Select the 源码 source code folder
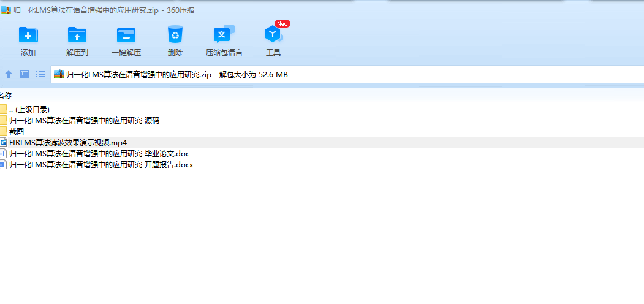Image resolution: width=644 pixels, height=304 pixels. 322,121
